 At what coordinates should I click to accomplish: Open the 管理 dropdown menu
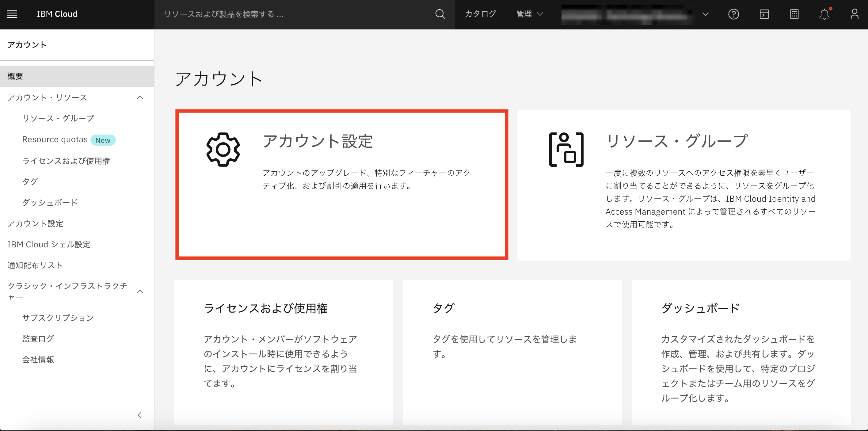[x=529, y=14]
